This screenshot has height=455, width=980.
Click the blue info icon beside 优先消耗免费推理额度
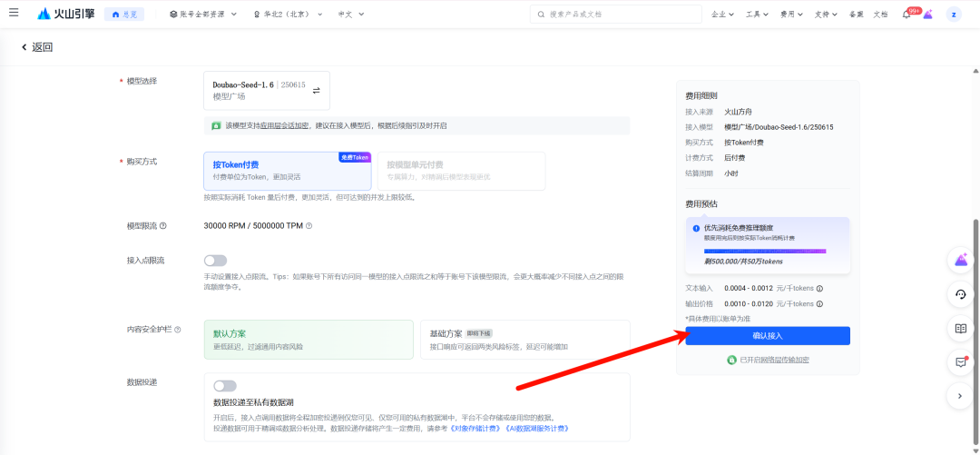[x=696, y=229]
